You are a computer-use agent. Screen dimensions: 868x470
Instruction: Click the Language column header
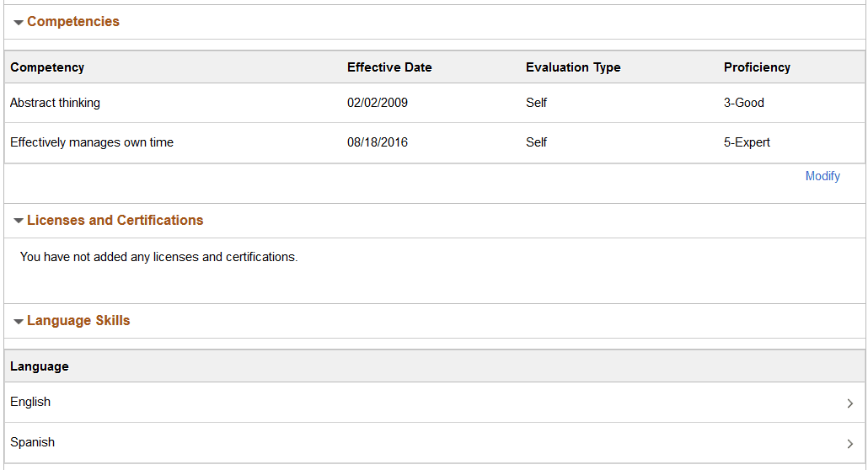40,366
